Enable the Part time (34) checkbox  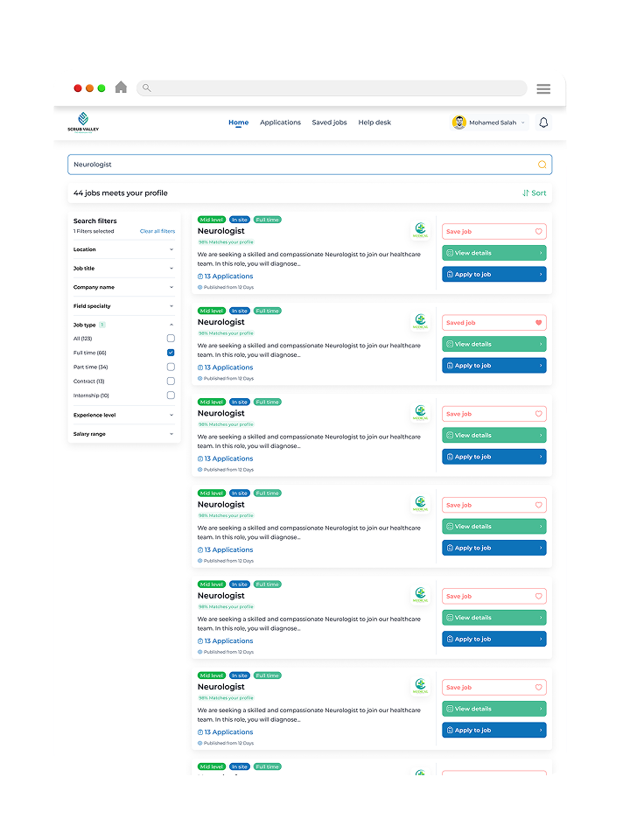(171, 367)
